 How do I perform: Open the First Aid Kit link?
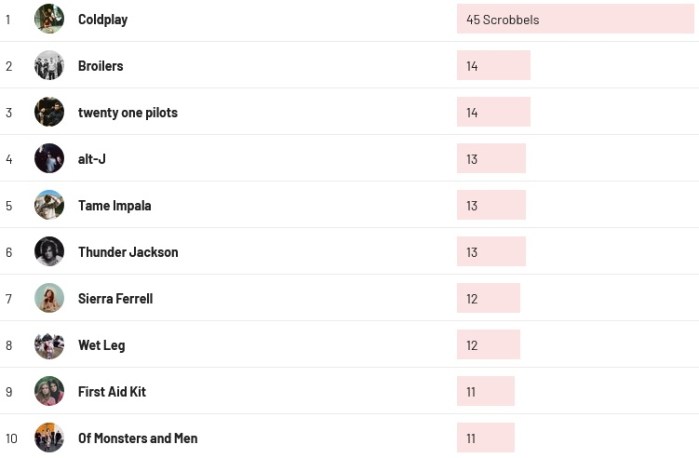pyautogui.click(x=112, y=392)
